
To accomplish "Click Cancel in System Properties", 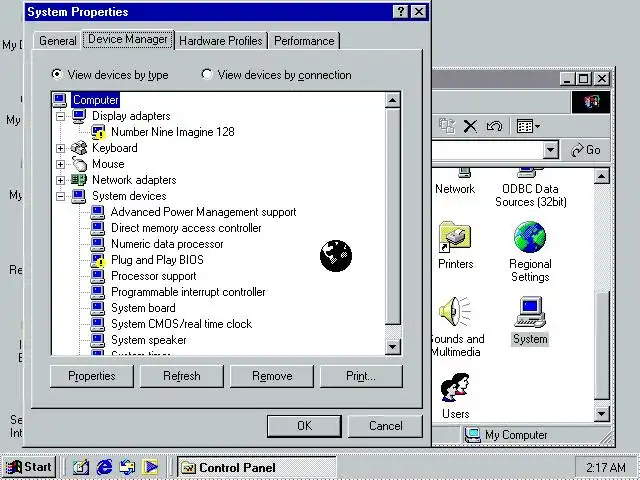I will coord(385,426).
